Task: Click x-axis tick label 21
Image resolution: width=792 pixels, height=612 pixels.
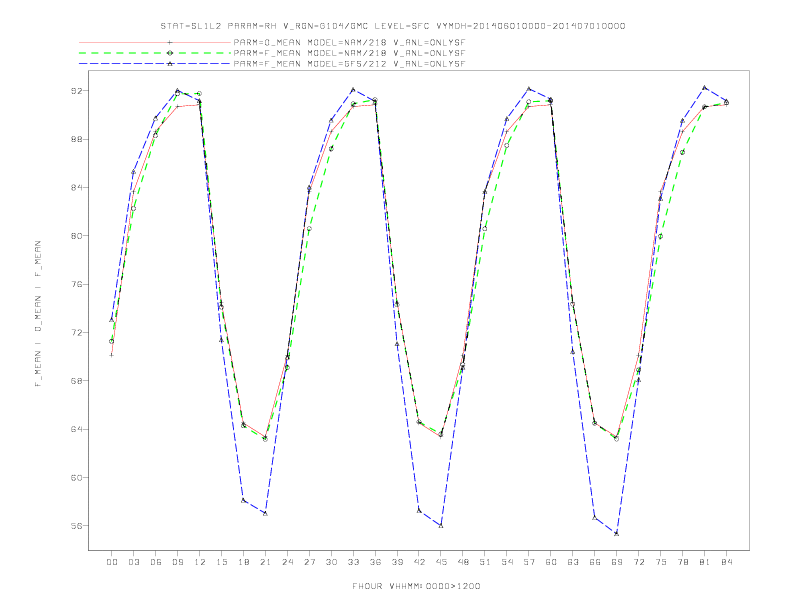Action: point(265,562)
